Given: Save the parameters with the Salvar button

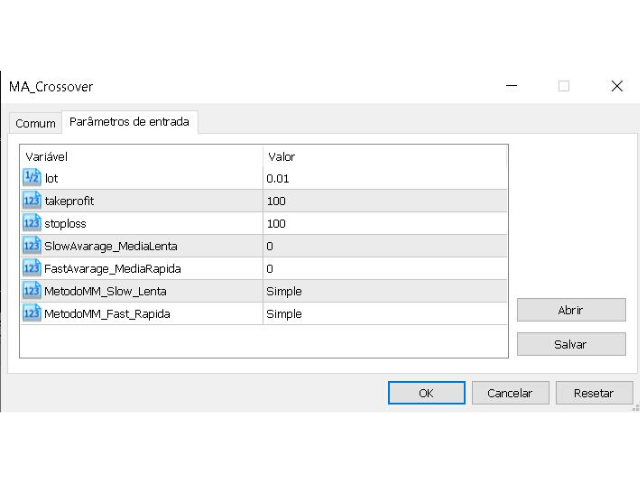Looking at the screenshot, I should [571, 344].
